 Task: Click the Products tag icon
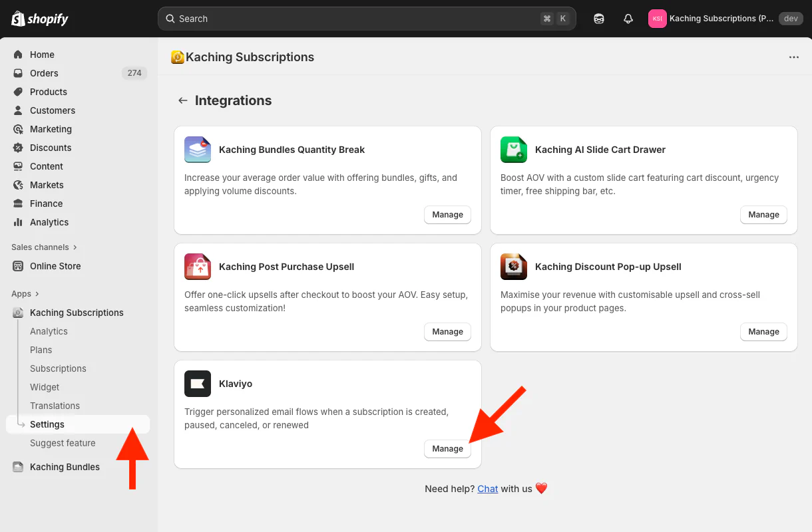pyautogui.click(x=18, y=92)
